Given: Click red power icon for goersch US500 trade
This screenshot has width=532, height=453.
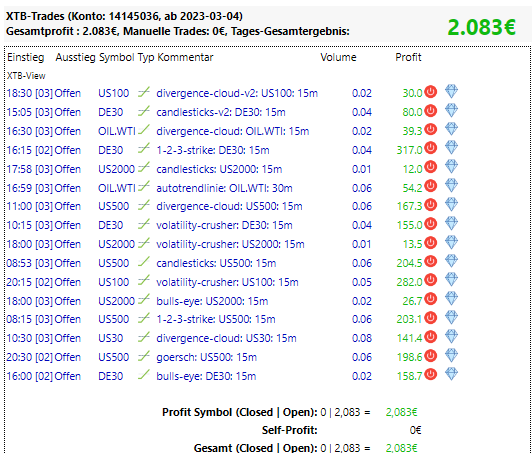Looking at the screenshot, I should 430,356.
